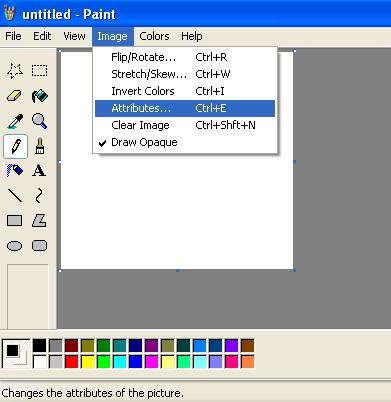The image size is (391, 402).
Task: Select Invert Colors in the Image menu
Action: coord(185,91)
